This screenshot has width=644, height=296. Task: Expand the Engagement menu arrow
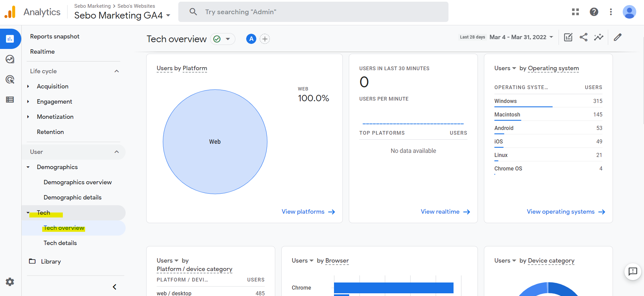pos(28,102)
